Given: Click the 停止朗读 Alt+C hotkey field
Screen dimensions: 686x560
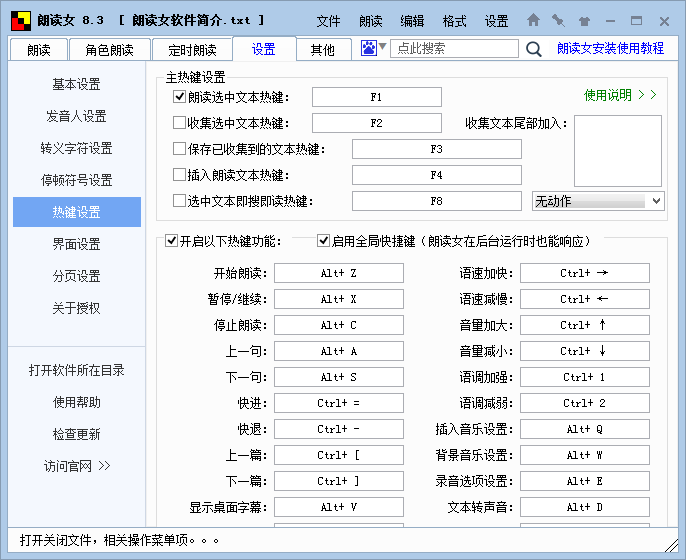Looking at the screenshot, I should [339, 325].
